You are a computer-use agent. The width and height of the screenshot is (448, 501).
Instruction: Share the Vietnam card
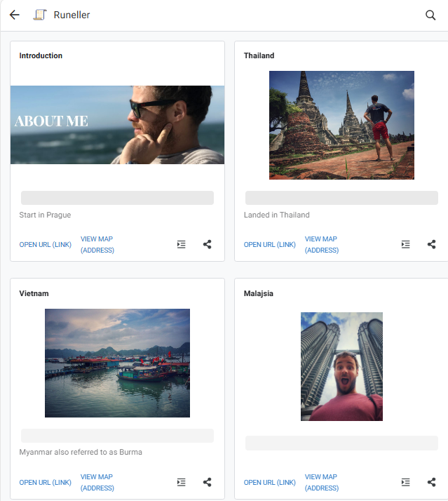tap(208, 482)
